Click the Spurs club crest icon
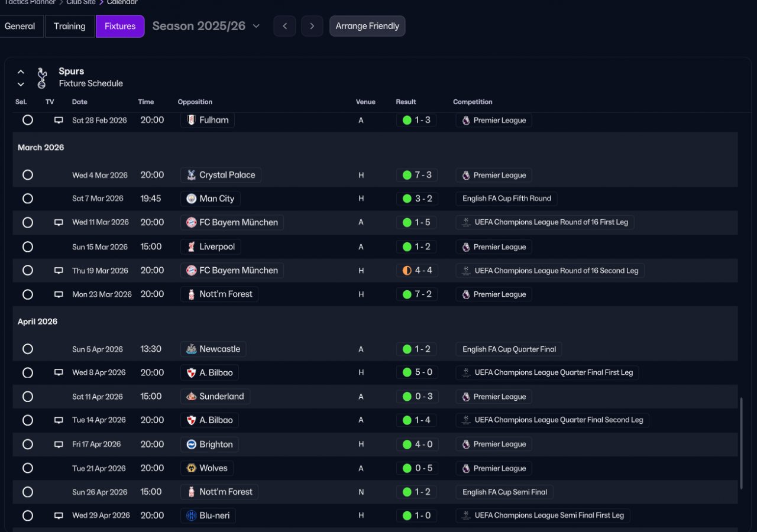The height and width of the screenshot is (532, 757). pos(41,77)
